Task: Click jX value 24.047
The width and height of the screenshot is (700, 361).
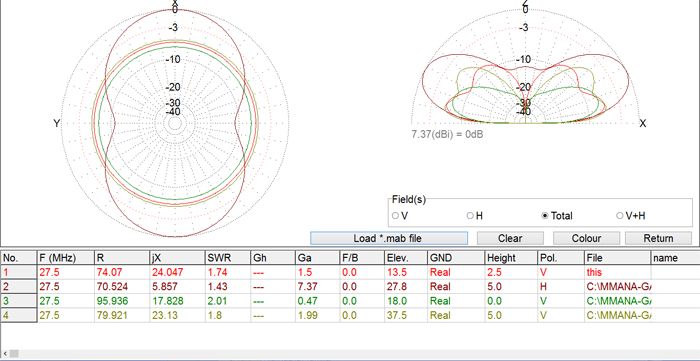Action: coord(167,272)
